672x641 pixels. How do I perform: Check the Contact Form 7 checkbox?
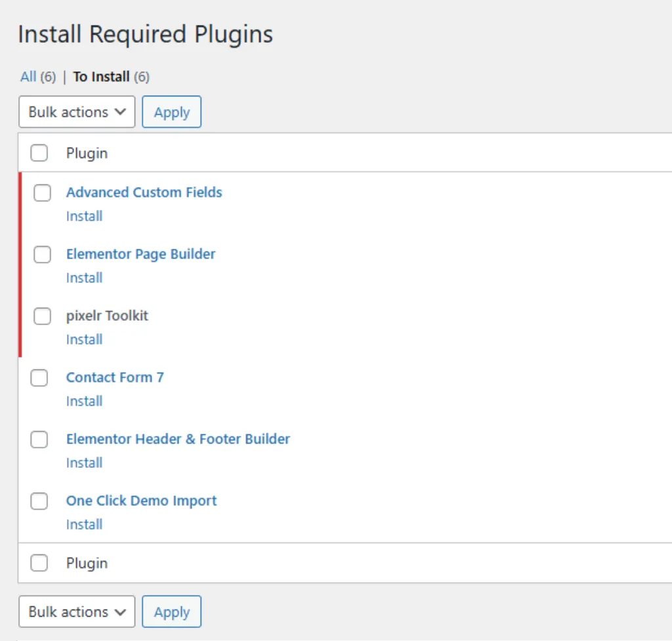[x=39, y=378]
